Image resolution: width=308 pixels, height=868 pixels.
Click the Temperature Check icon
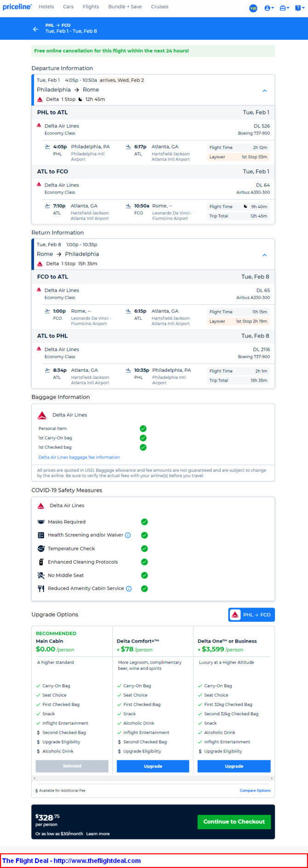click(41, 549)
